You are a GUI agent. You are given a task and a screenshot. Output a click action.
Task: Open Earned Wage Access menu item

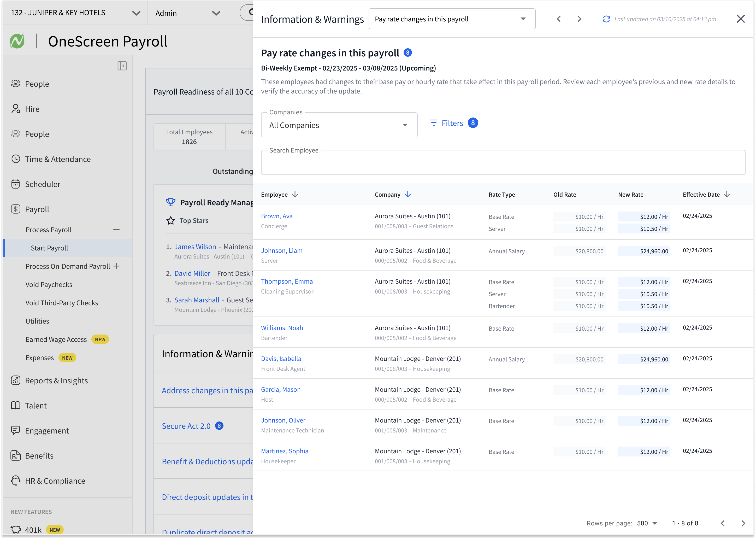tap(56, 339)
